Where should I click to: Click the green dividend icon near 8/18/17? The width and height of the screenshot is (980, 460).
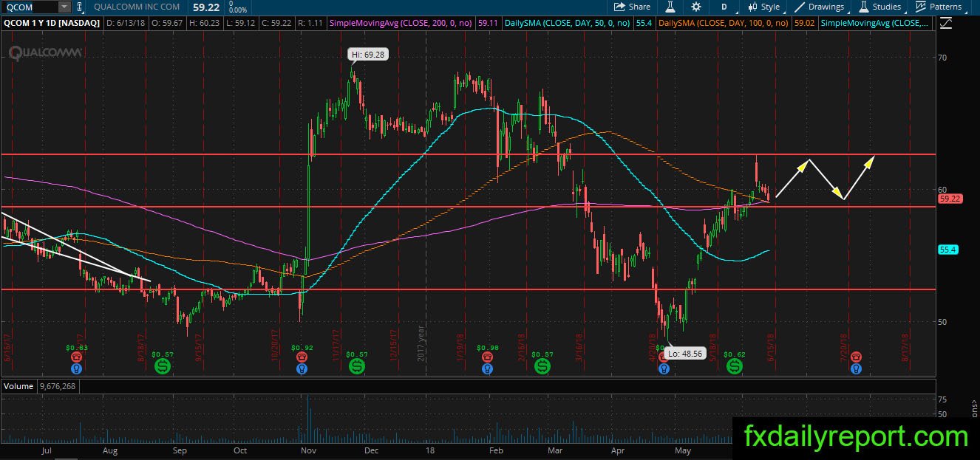(x=163, y=365)
